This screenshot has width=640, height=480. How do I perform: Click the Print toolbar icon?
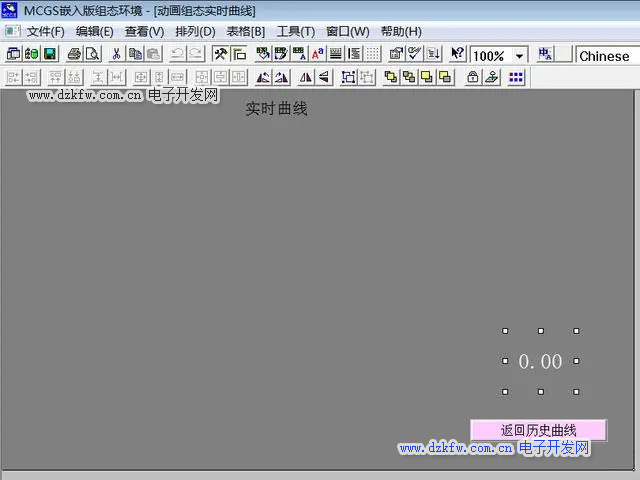click(74, 55)
